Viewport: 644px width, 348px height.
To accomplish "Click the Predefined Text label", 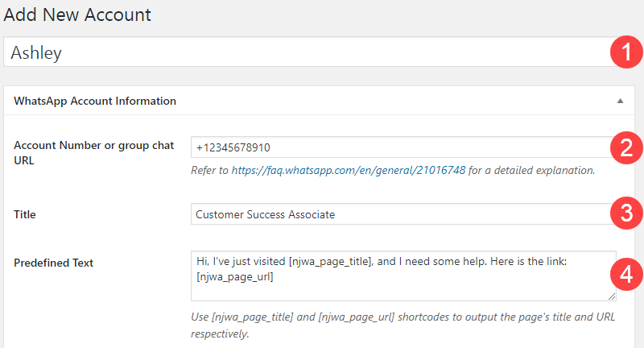I will click(x=53, y=263).
